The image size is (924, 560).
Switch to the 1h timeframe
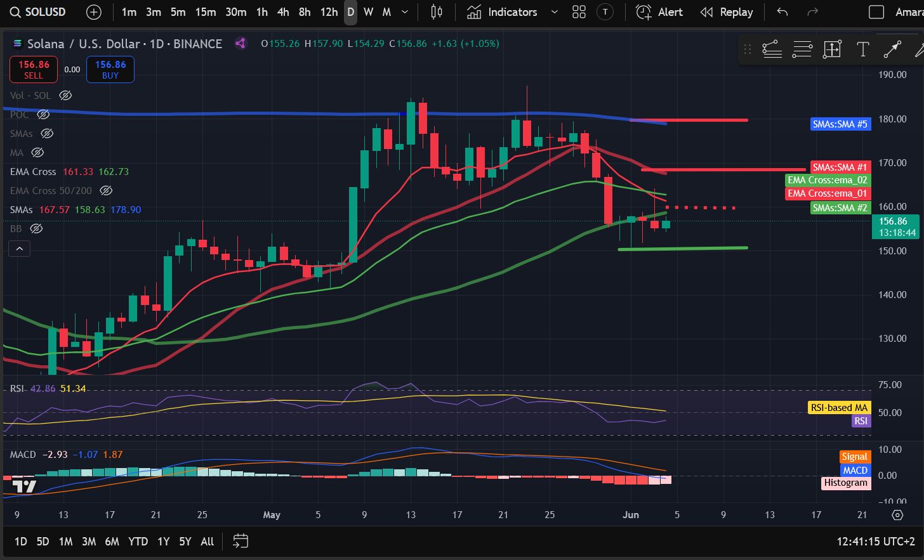pos(261,12)
